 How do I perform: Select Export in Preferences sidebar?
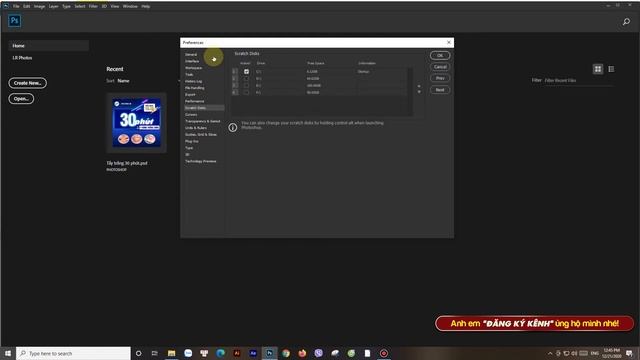point(190,94)
